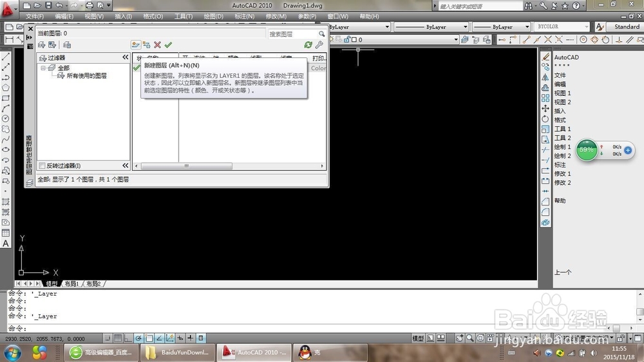Viewport: 644px width, 362px height.
Task: Click '绘制 1' in the screen menu
Action: tap(562, 147)
